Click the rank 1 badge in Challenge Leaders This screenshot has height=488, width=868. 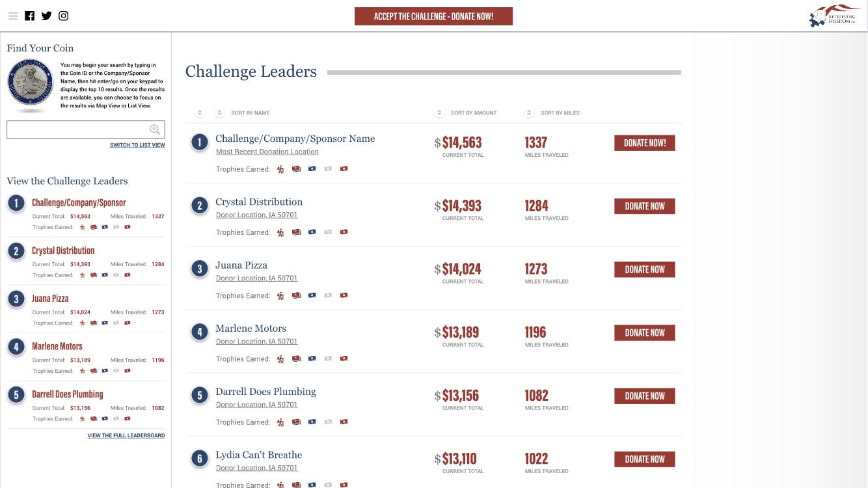(x=200, y=142)
